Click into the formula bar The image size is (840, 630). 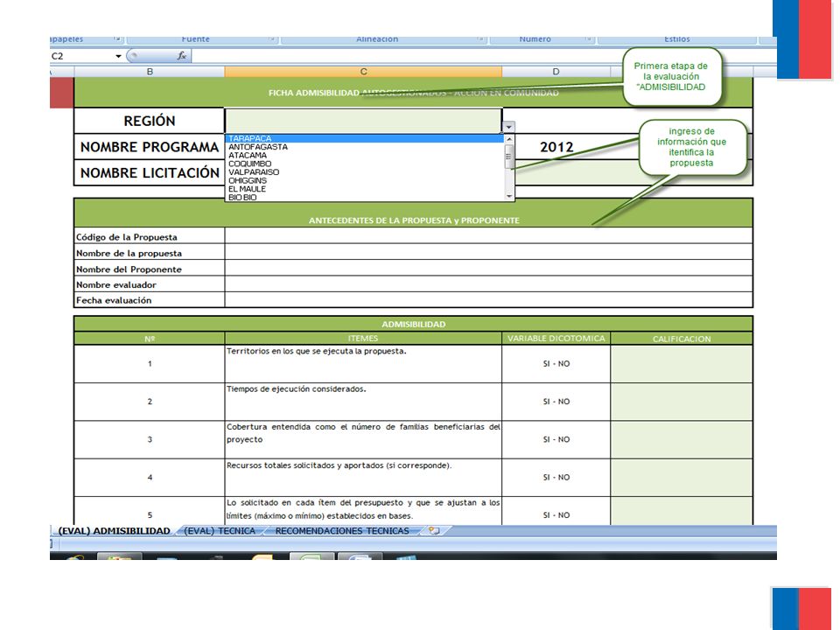482,56
